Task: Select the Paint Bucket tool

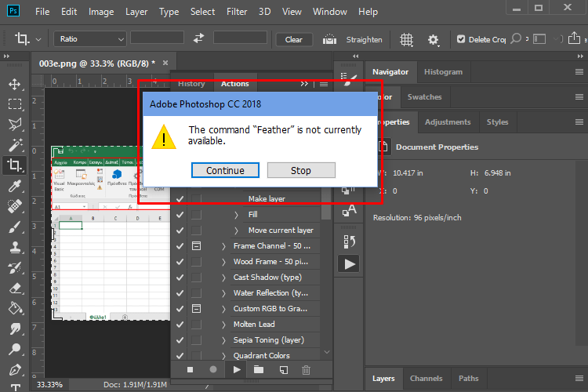Action: click(x=15, y=308)
